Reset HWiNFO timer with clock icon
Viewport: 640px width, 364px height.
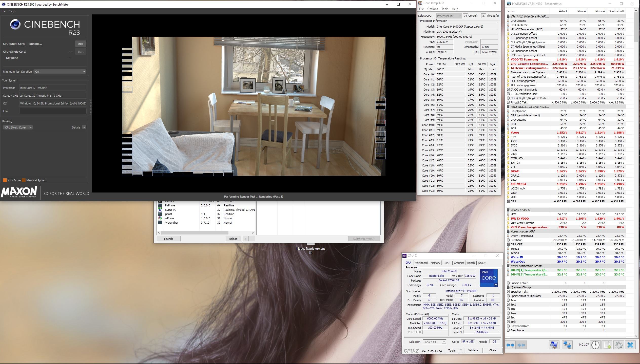(595, 345)
